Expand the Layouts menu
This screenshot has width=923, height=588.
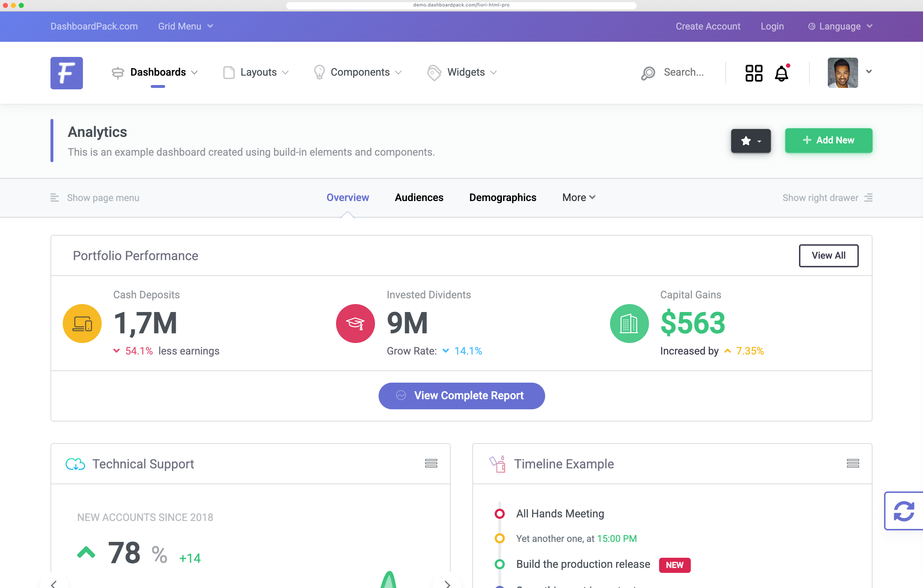[x=256, y=72]
